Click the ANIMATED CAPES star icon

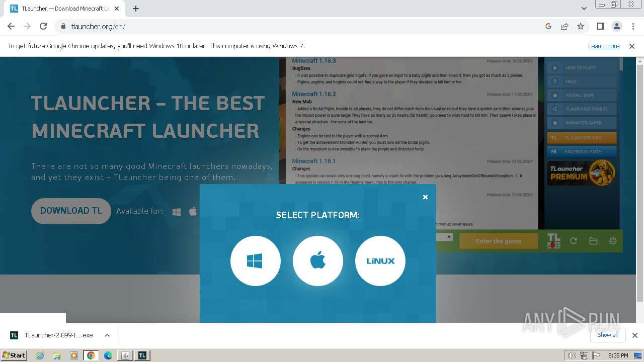click(555, 123)
